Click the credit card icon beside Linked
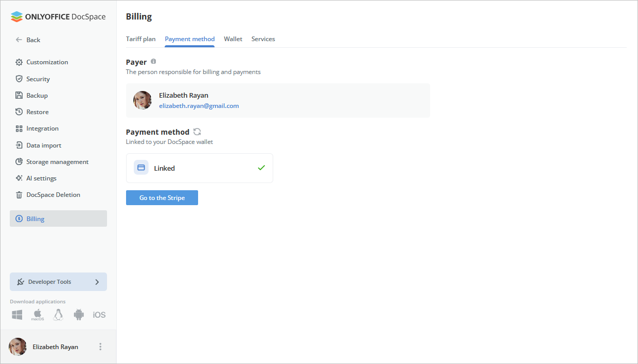This screenshot has width=638, height=364. click(x=141, y=168)
